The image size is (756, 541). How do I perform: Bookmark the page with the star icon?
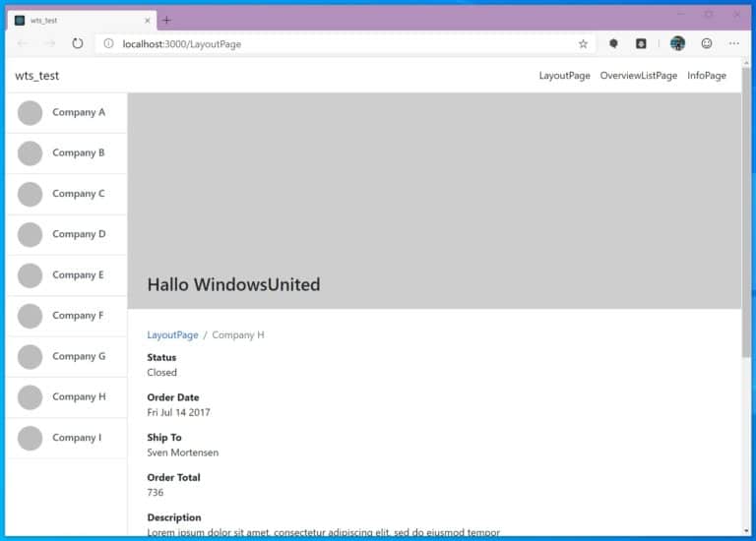[x=583, y=44]
